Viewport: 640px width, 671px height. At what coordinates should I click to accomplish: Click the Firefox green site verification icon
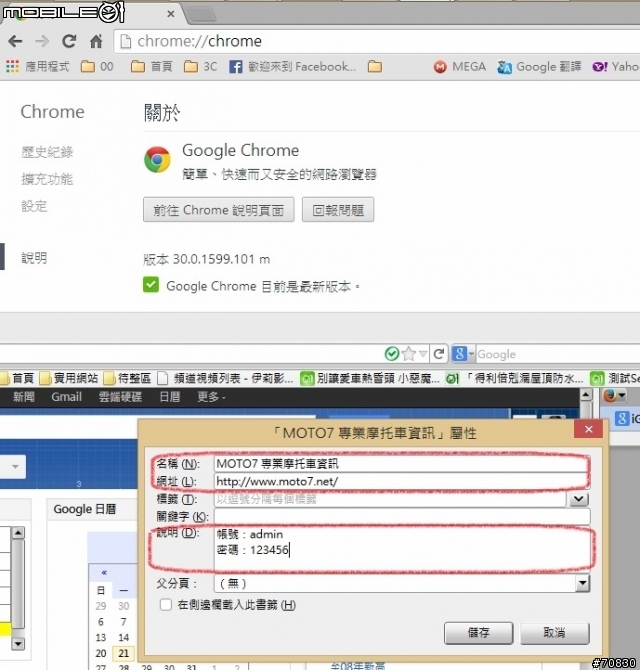click(x=392, y=354)
